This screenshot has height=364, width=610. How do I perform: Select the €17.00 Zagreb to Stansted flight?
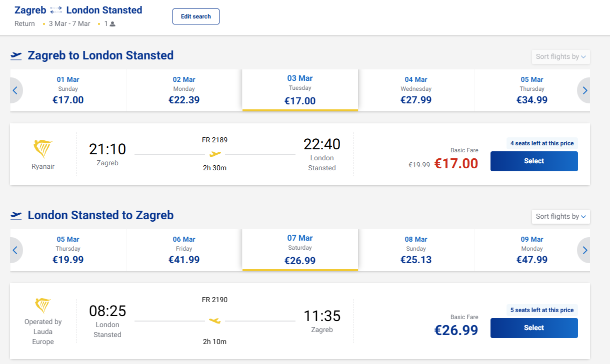click(534, 161)
